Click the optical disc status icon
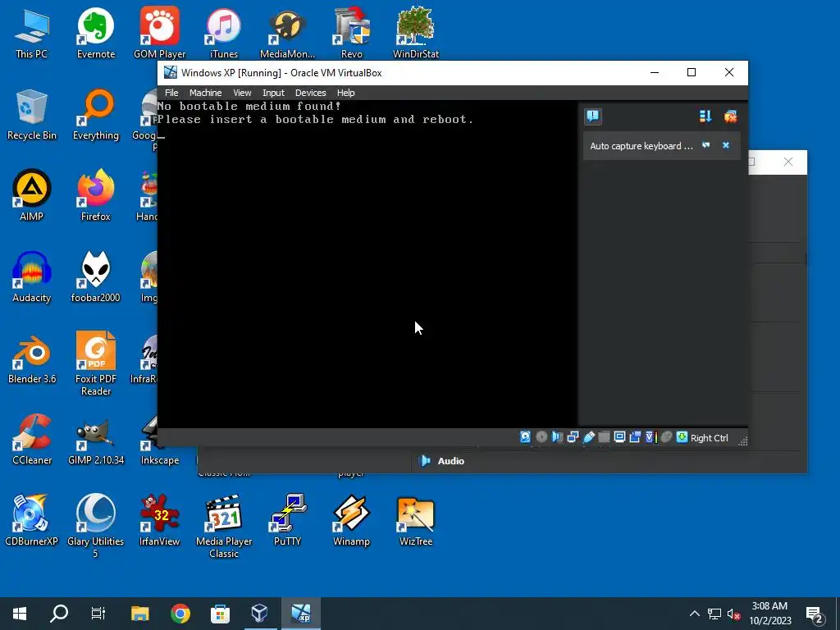Screen dimensions: 840x630 [x=541, y=437]
